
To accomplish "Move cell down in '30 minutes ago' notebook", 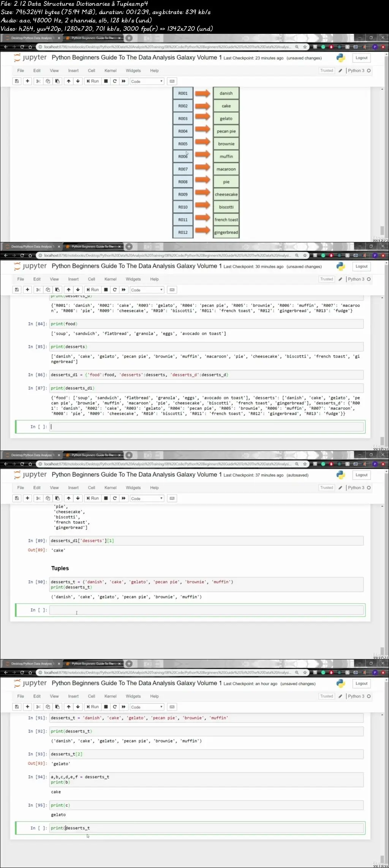I will [78, 289].
